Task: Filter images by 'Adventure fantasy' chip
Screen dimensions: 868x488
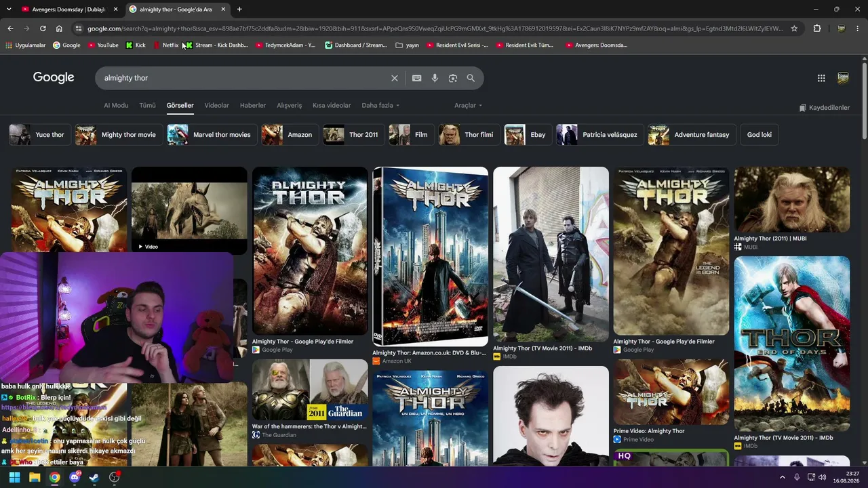Action: (x=691, y=135)
